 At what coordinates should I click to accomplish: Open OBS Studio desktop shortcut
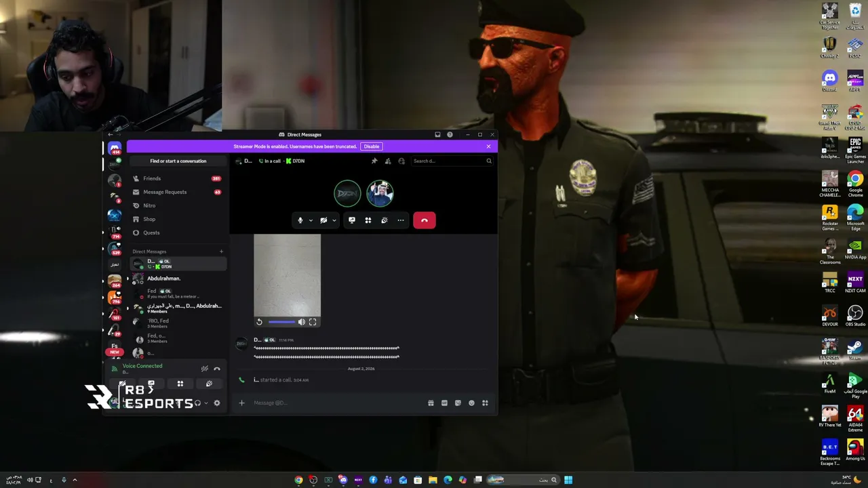pos(855,316)
